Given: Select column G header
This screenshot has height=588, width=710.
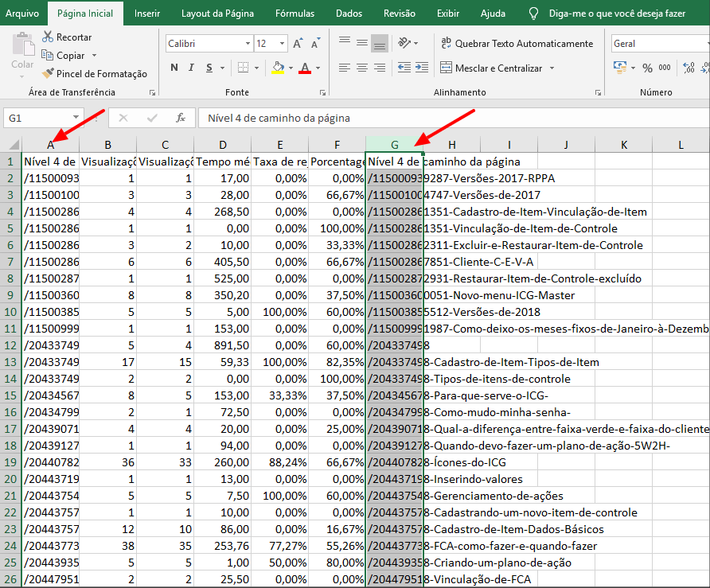Looking at the screenshot, I should point(394,145).
